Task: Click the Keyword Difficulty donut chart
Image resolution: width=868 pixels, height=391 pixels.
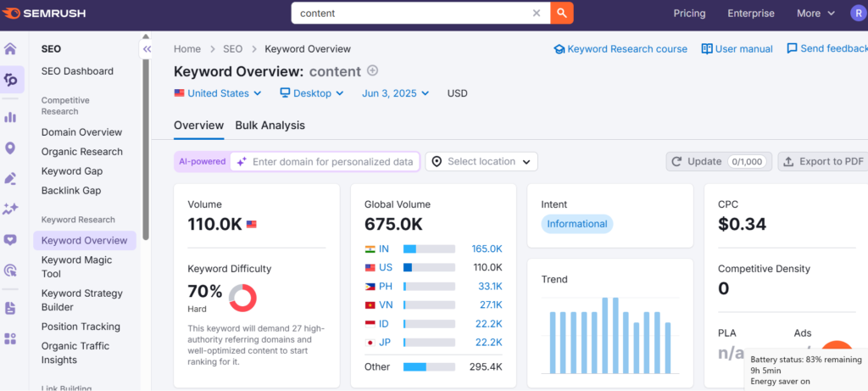Action: pyautogui.click(x=242, y=298)
